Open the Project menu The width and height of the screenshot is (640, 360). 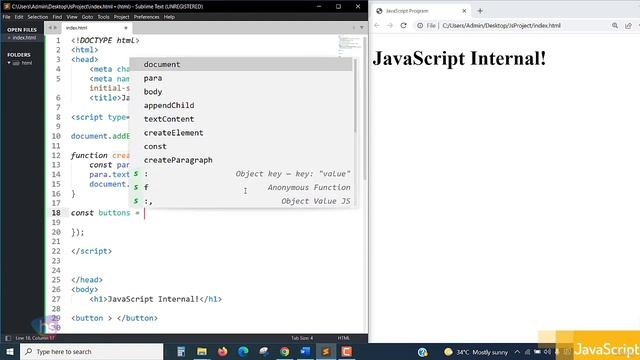[x=121, y=17]
